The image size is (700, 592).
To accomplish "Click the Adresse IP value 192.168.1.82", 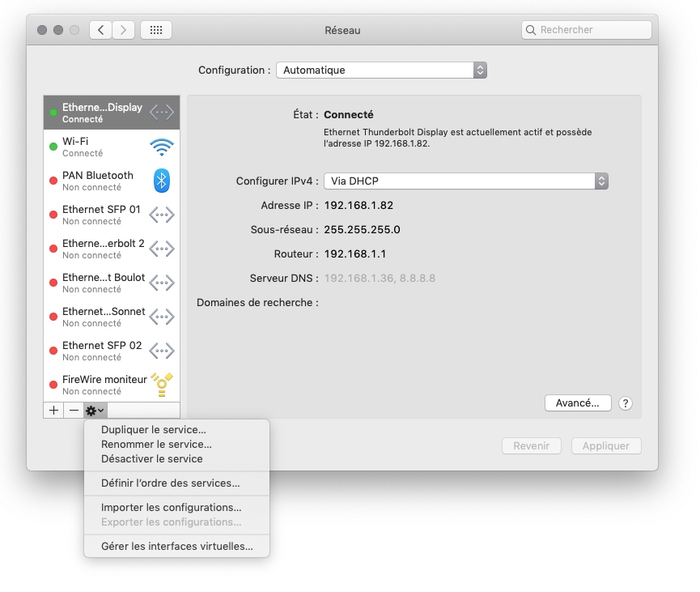I will 358,206.
